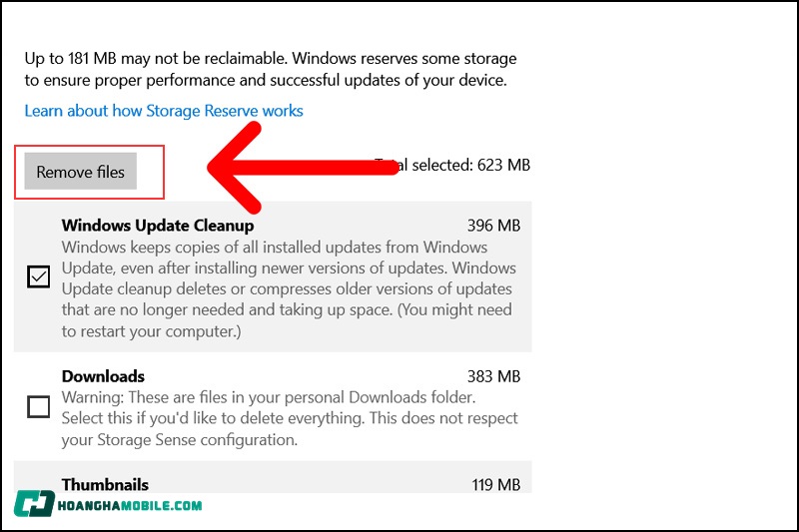Viewport: 799px width, 532px height.
Task: Select the Thumbnails heading
Action: pos(107,484)
